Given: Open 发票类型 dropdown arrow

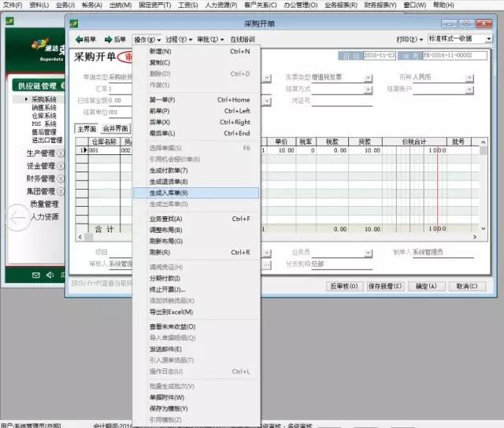Looking at the screenshot, I should [x=369, y=78].
